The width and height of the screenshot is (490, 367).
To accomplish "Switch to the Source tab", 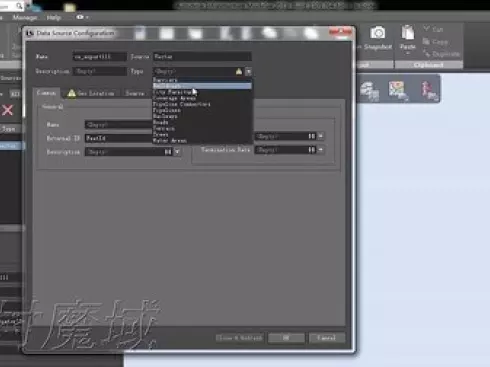I will point(135,93).
